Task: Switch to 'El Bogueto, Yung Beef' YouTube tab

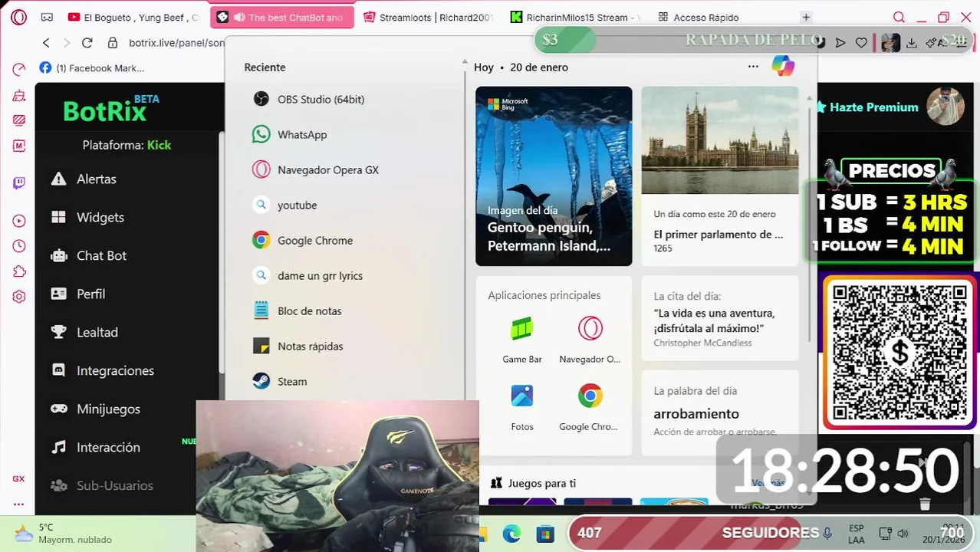Action: point(134,17)
